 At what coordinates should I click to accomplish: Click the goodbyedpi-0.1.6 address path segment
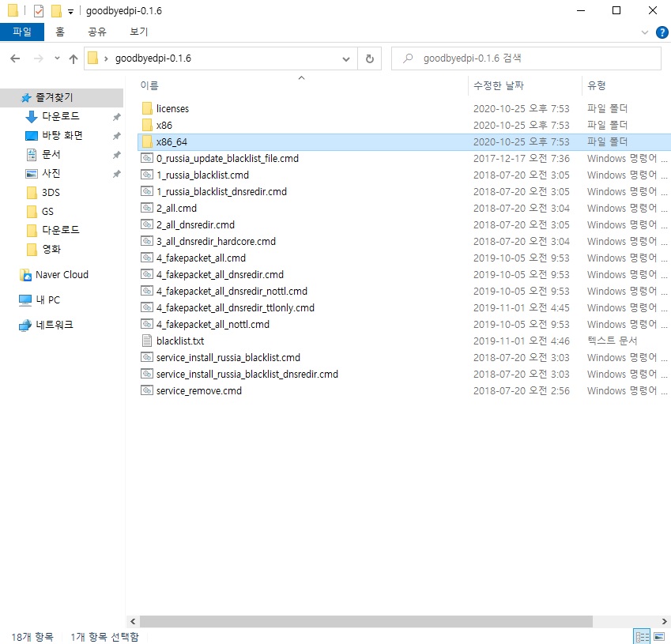(153, 58)
